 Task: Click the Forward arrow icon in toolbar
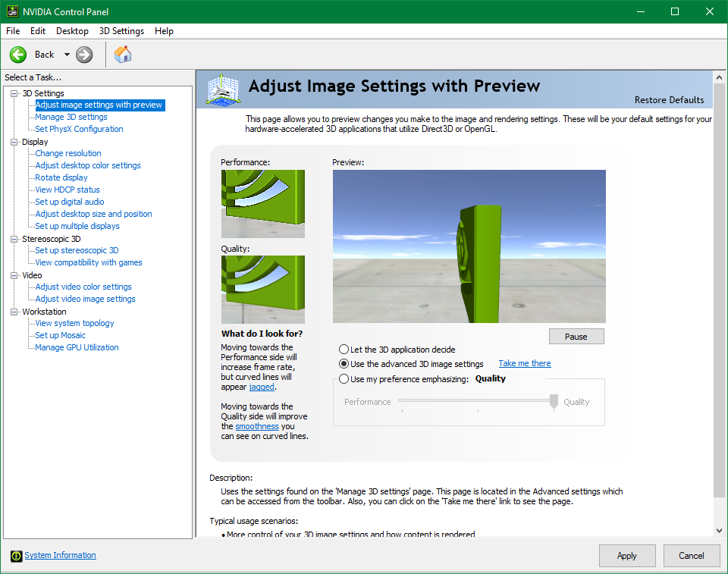84,55
